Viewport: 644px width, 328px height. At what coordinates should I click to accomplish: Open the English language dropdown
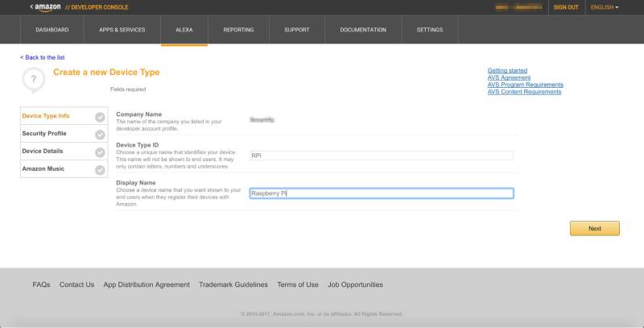605,7
